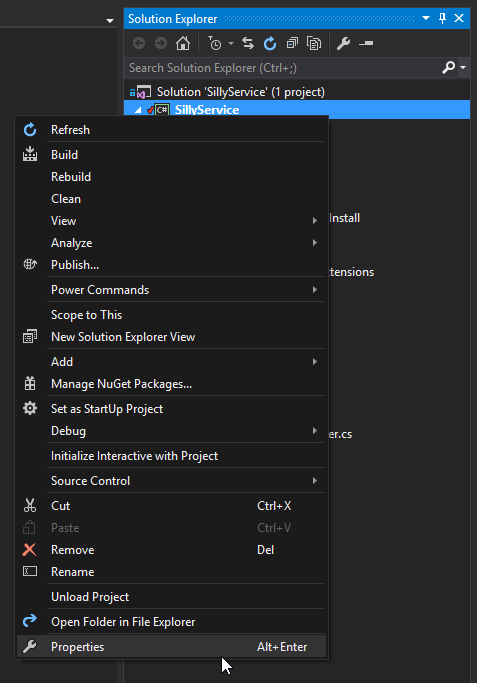Open the search options dropdown arrow
Viewport: 477px width, 683px height.
(x=463, y=68)
